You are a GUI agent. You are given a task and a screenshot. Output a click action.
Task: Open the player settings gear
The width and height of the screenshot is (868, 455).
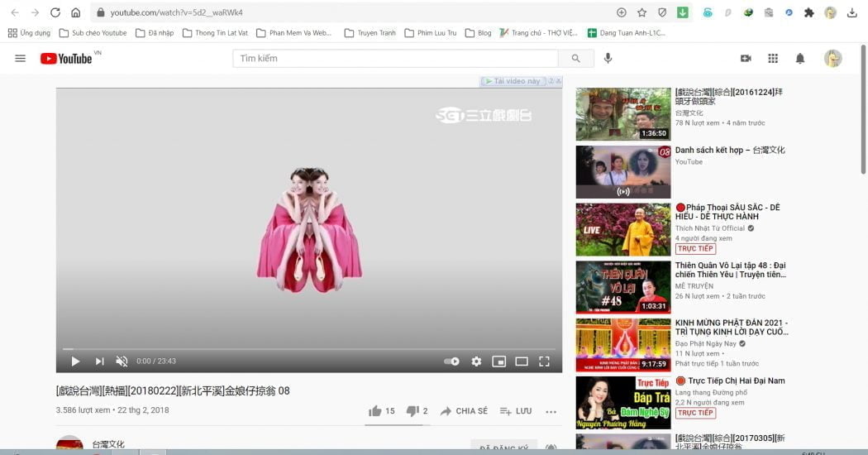(476, 362)
